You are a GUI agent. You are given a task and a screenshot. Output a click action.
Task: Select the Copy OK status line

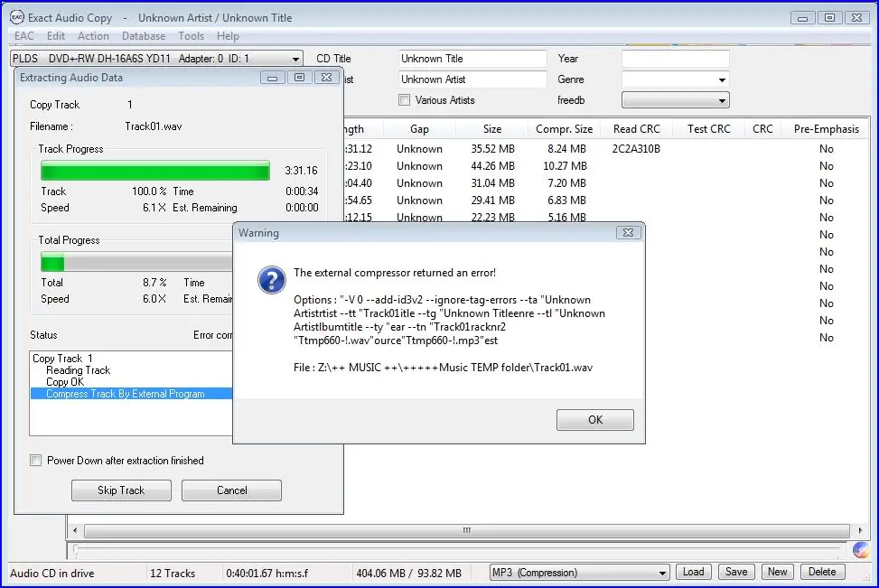pos(65,382)
